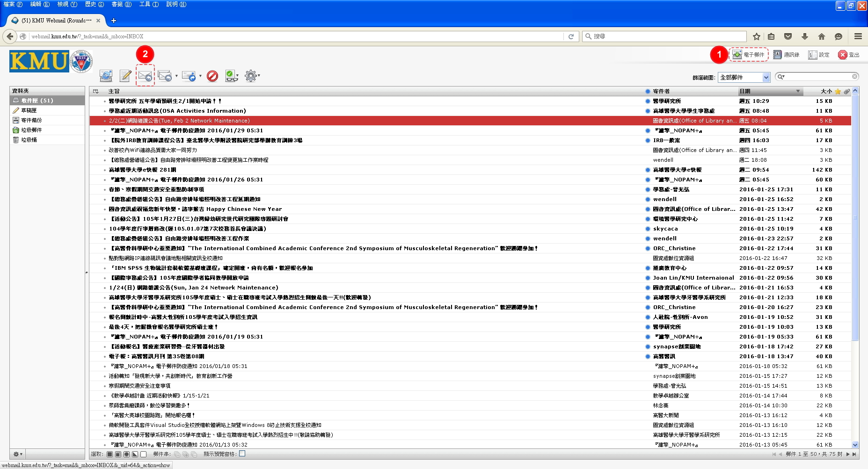868x469 pixels.
Task: Open the forward options arrow
Action: coord(200,76)
